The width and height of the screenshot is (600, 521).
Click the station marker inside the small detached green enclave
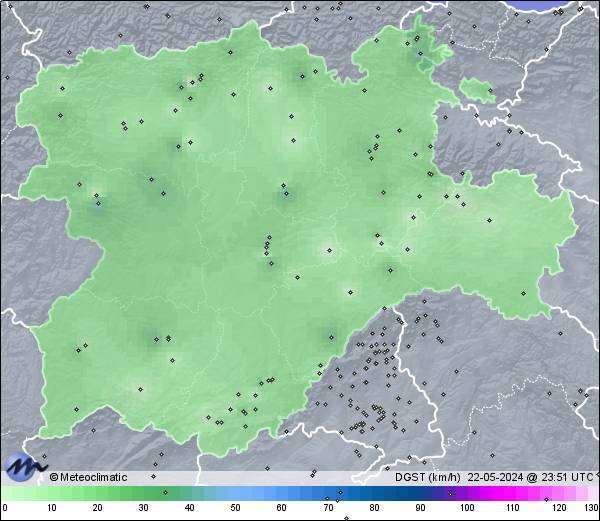(x=490, y=91)
